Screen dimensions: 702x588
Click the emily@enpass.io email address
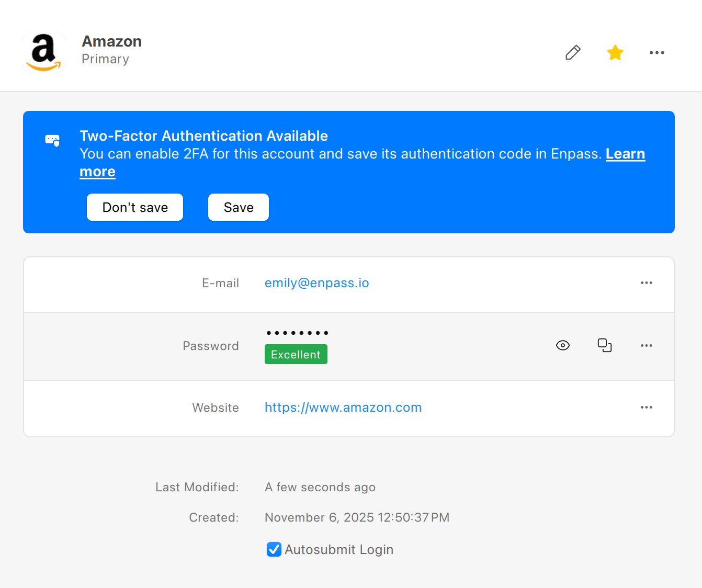coord(317,283)
